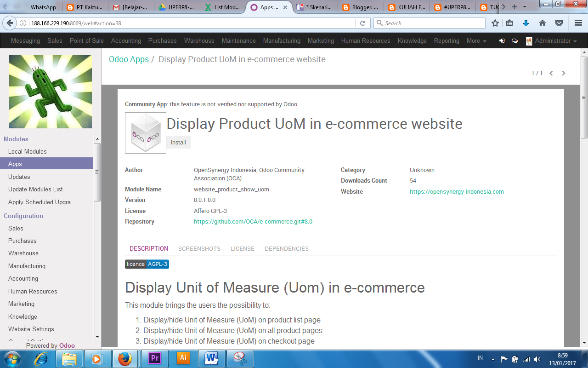This screenshot has height=368, width=588.
Task: Reload the page with the refresh icon
Action: pos(362,23)
